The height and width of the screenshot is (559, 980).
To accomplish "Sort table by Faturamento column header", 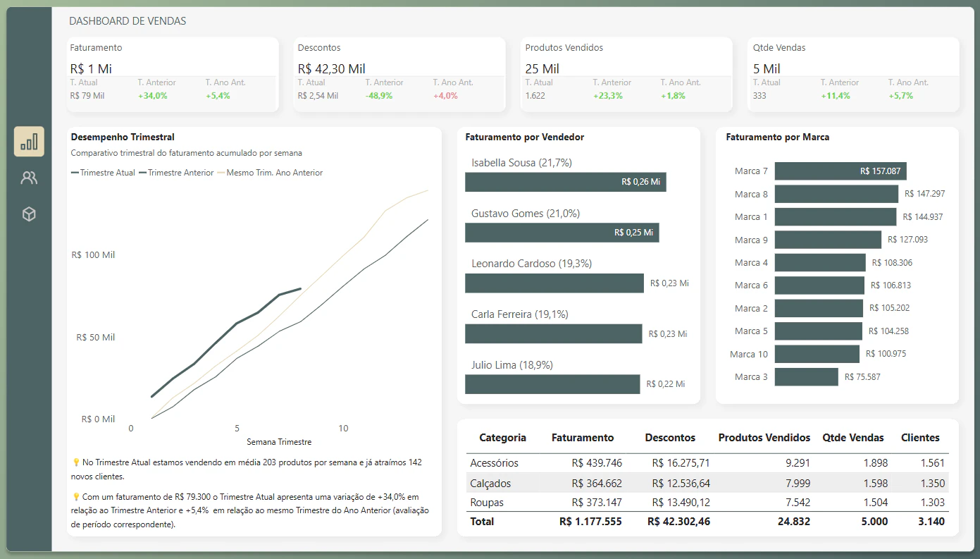I will (583, 438).
